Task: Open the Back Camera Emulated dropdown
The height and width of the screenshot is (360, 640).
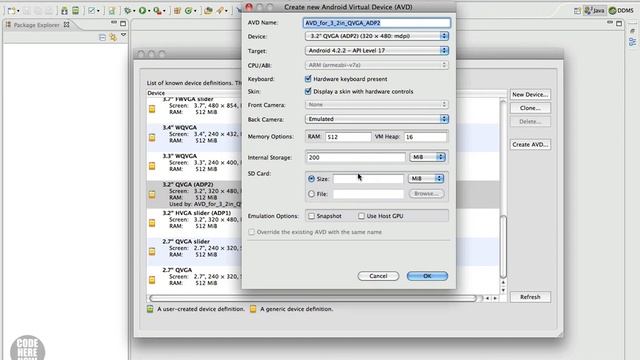Action: [376, 119]
